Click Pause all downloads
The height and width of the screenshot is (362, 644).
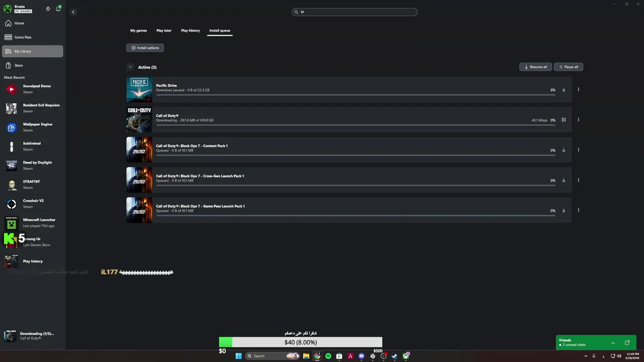click(x=569, y=67)
